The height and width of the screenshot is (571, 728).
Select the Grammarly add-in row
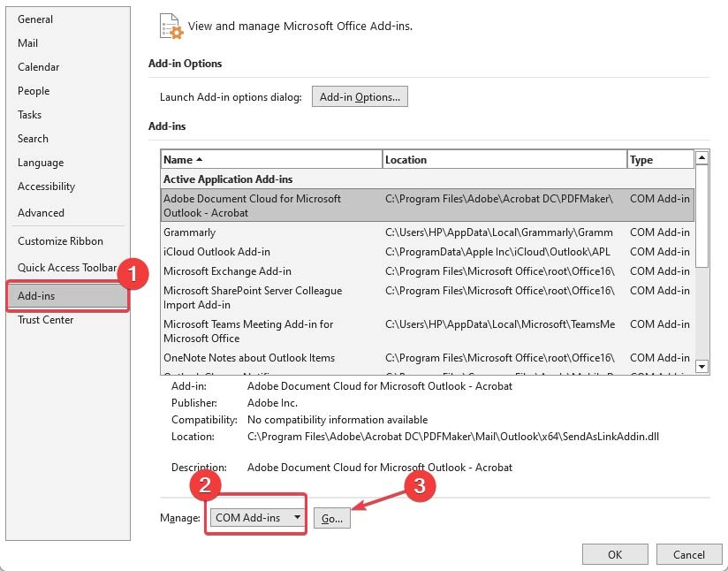[x=427, y=232]
